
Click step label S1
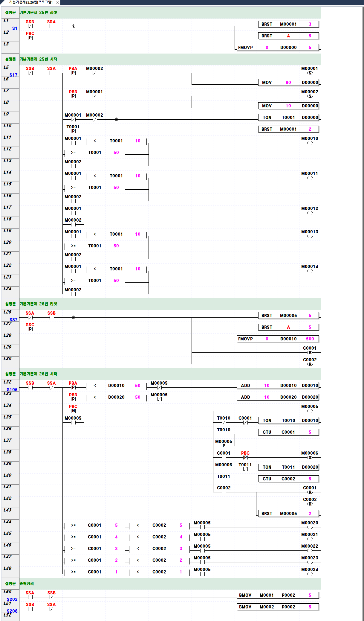(15, 28)
